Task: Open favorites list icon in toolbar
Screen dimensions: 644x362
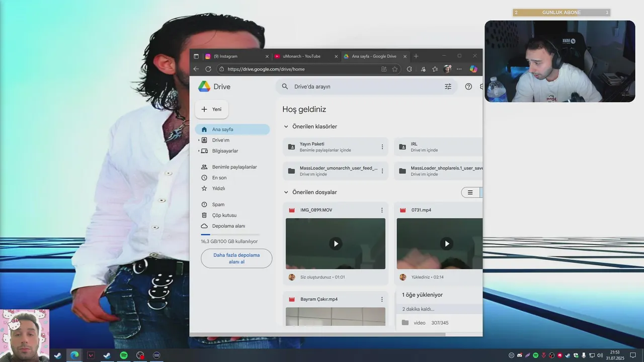Action: [435, 69]
